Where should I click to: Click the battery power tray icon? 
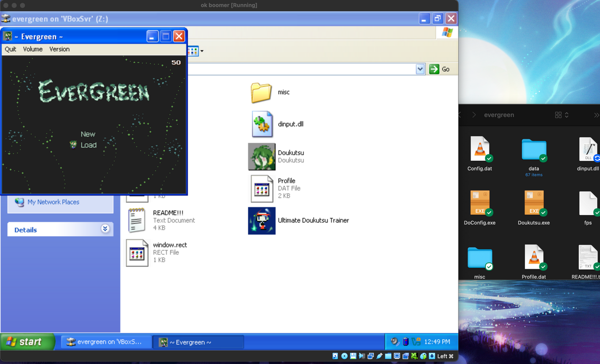(405, 342)
